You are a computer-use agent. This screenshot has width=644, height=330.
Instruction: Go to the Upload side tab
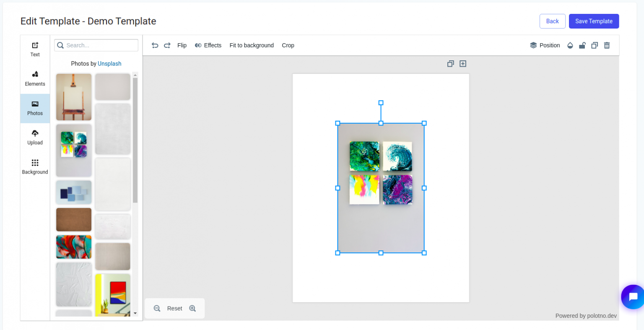click(x=35, y=138)
